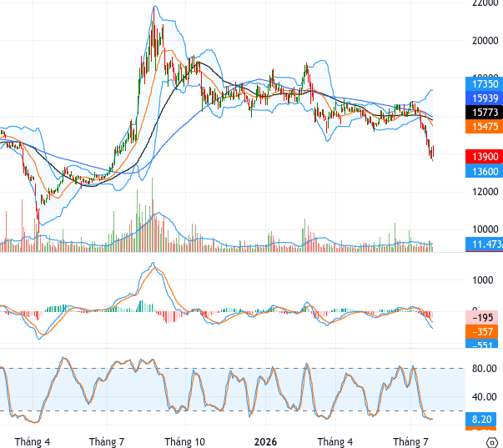
Task: Click the 12000 price axis level
Action: click(485, 192)
